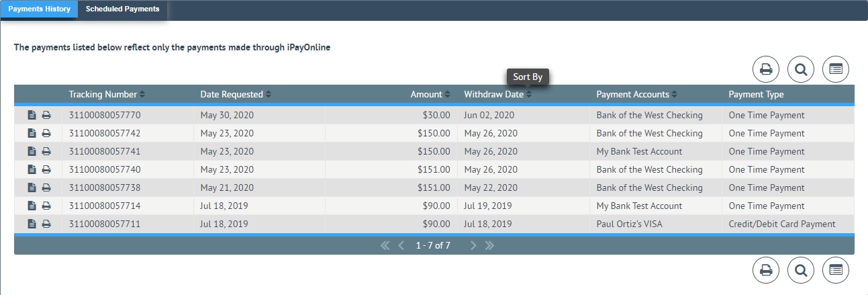The height and width of the screenshot is (295, 868).
Task: Print receipt for payment 31100080057742
Action: pos(46,133)
